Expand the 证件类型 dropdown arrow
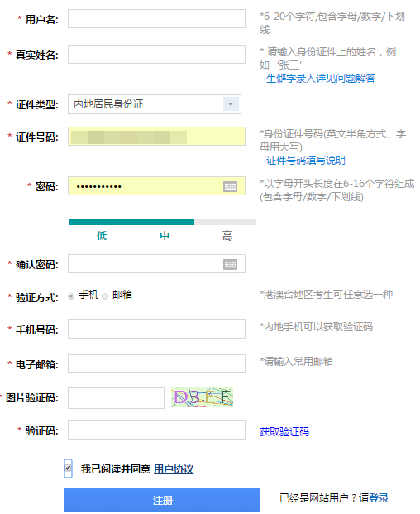Viewport: 420px width, 514px height. pos(231,104)
